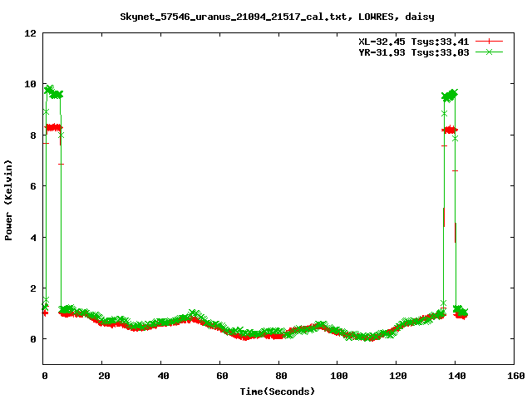Click the red legend line sample
This screenshot has width=532, height=399.
click(x=489, y=42)
